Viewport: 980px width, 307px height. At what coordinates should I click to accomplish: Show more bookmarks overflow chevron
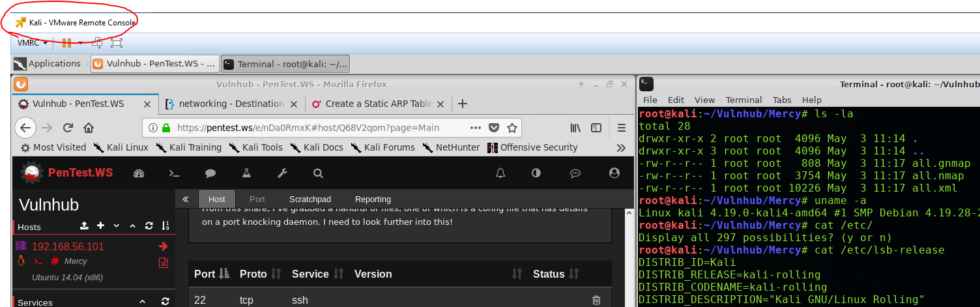621,147
